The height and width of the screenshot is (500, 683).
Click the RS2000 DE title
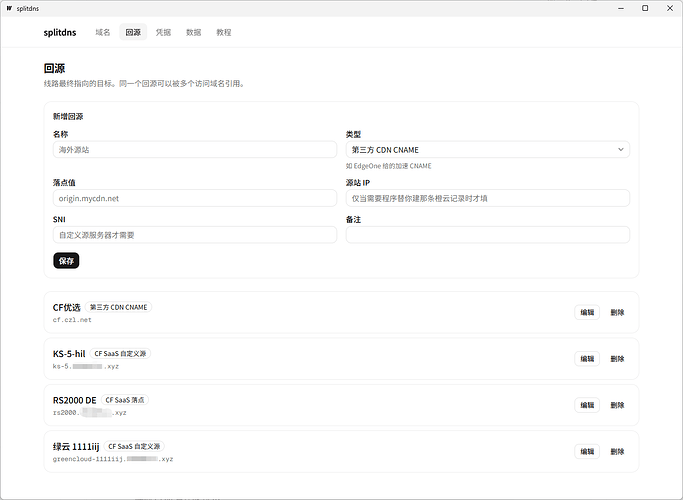click(74, 400)
